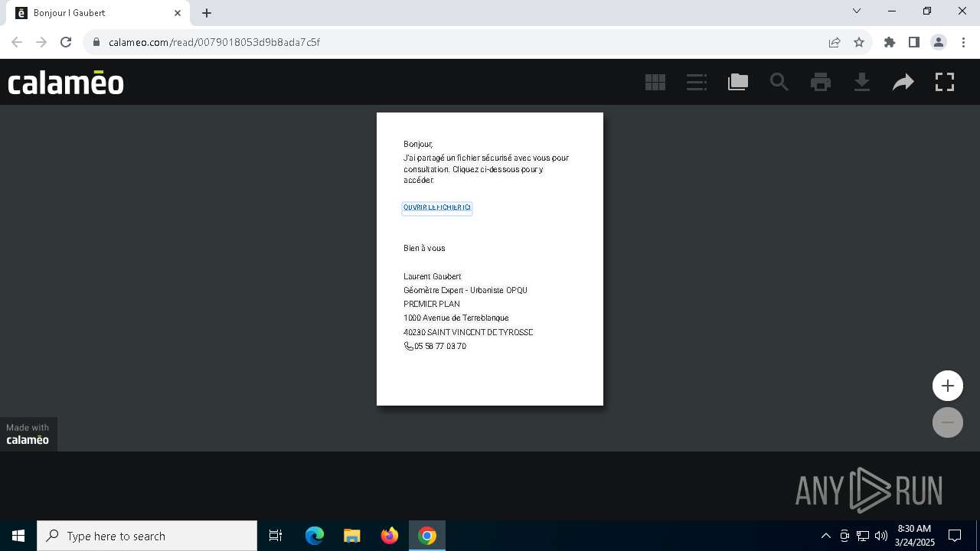Screen dimensions: 980x551
Task: Open the Chrome extensions puzzle icon
Action: (x=890, y=42)
